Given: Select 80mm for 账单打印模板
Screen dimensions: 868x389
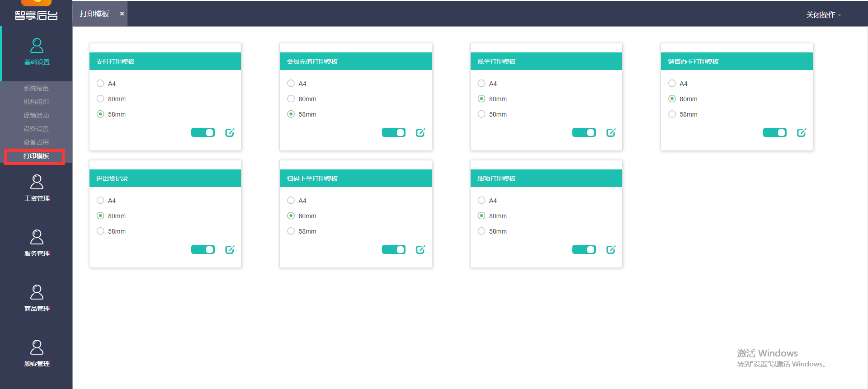Looking at the screenshot, I should coord(481,99).
